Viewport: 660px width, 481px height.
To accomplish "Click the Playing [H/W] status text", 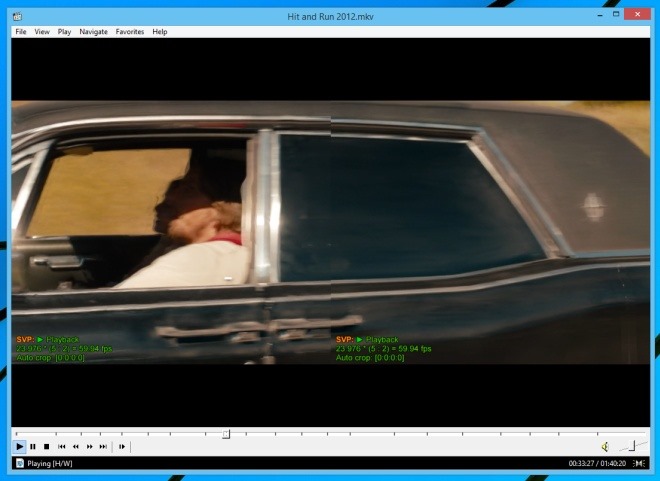I will [50, 463].
